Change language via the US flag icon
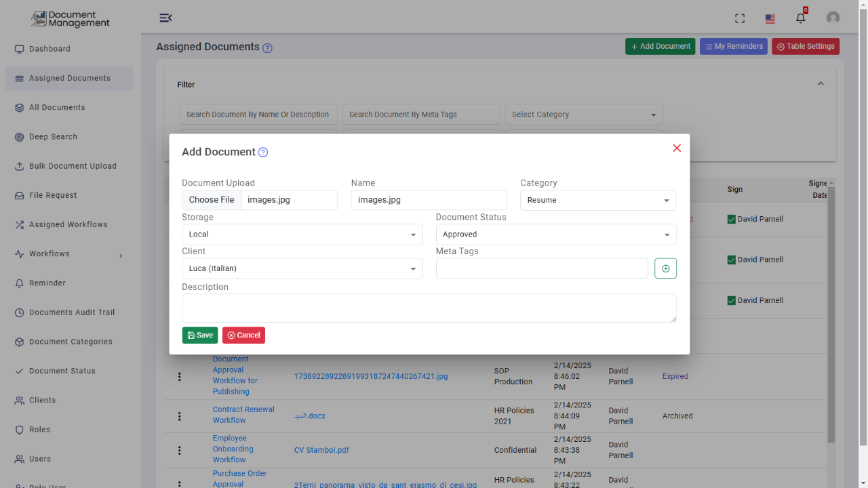868x488 pixels. click(770, 19)
